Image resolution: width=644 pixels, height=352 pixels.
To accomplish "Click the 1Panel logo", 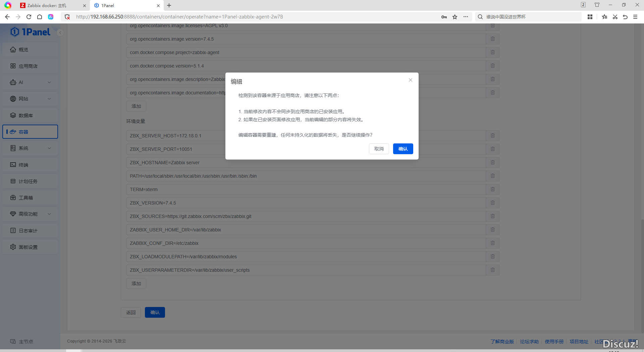I will (x=30, y=32).
